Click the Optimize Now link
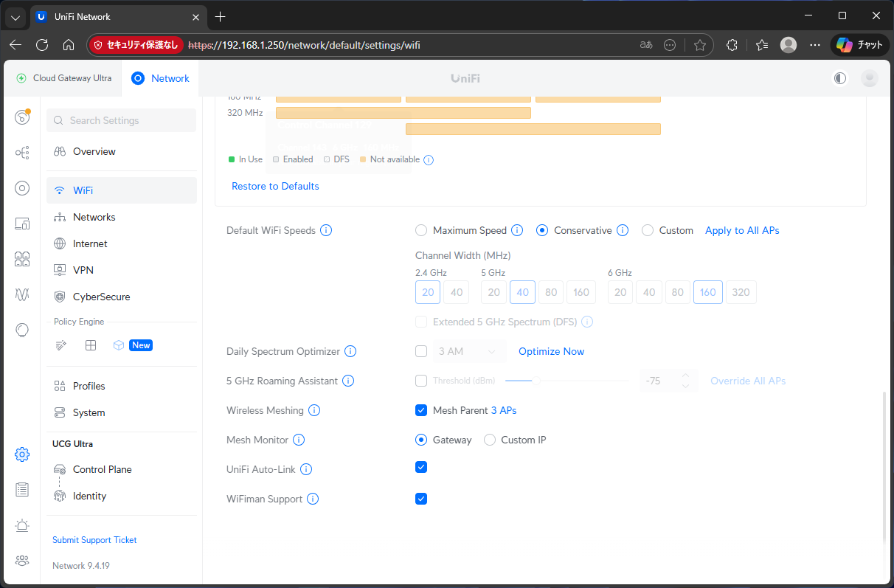Image resolution: width=894 pixels, height=588 pixels. (551, 351)
